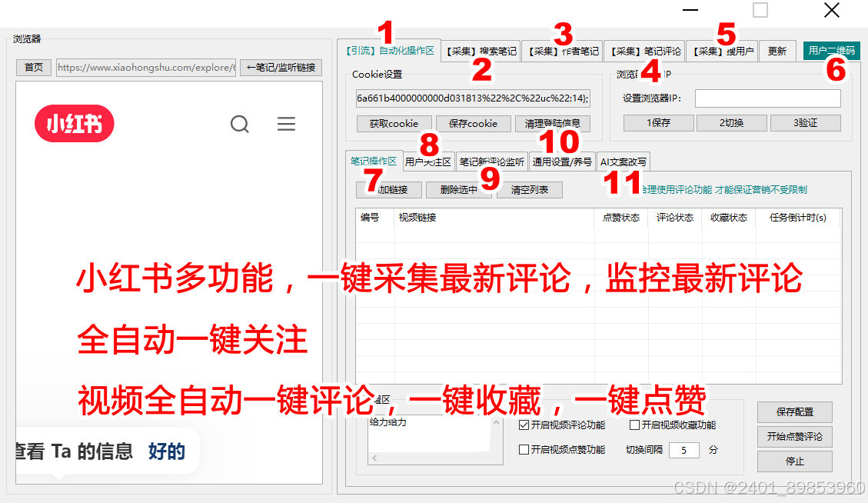Focus the xiaohongshu URL address field

(146, 68)
